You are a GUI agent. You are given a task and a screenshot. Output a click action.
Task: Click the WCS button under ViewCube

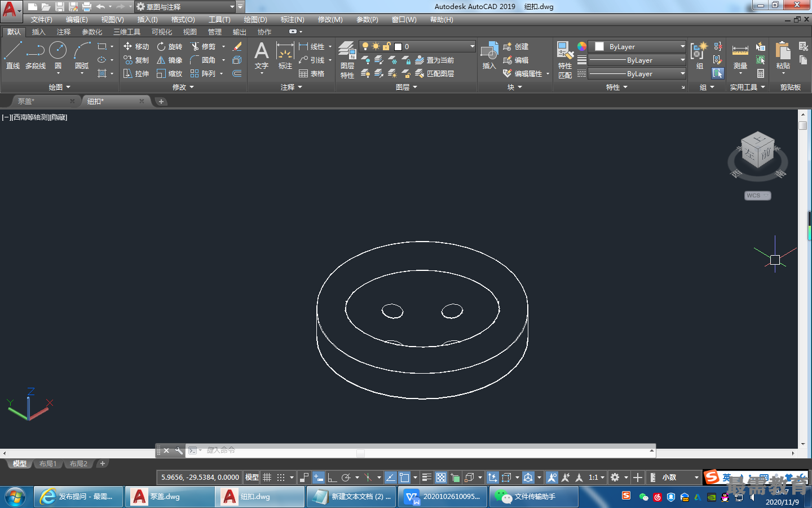pos(757,195)
